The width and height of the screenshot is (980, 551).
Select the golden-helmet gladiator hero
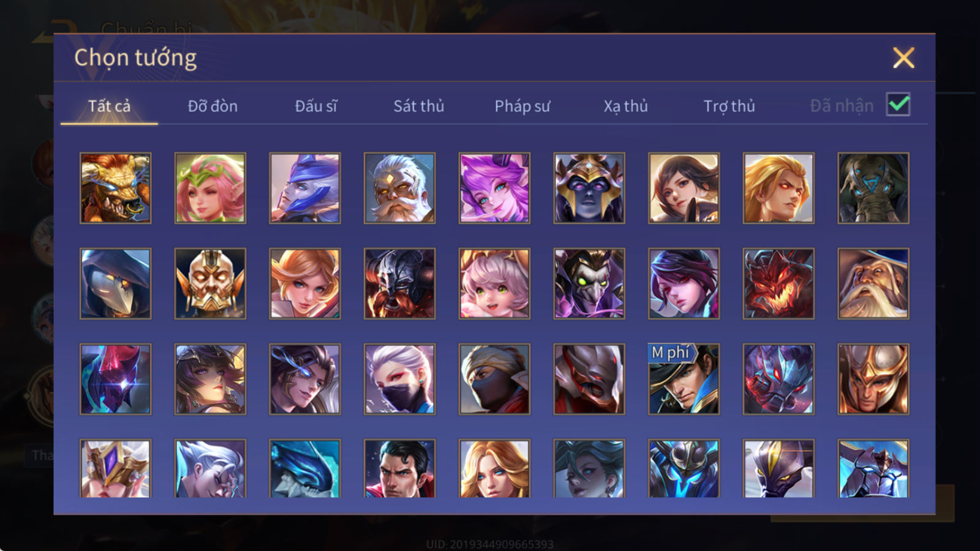tap(873, 379)
